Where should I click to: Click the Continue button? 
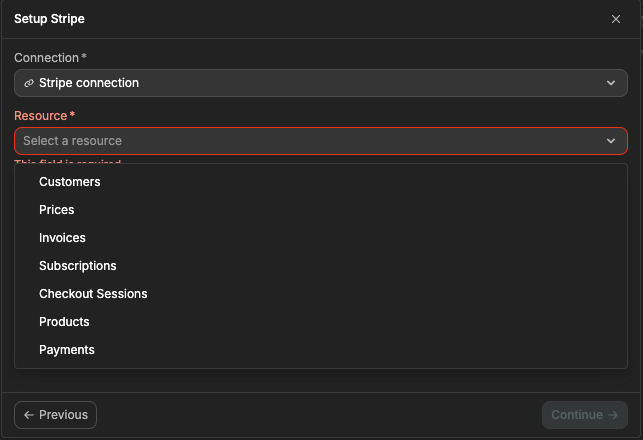[585, 415]
